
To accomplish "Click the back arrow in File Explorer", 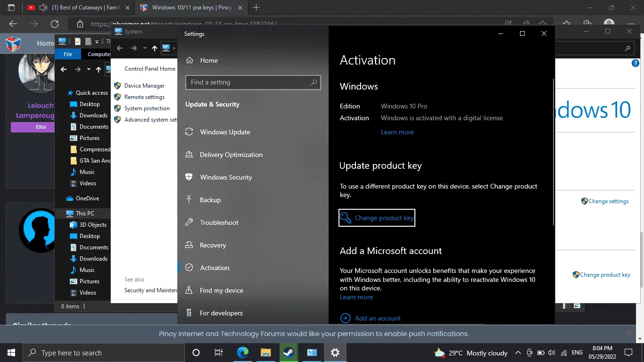I will click(64, 69).
